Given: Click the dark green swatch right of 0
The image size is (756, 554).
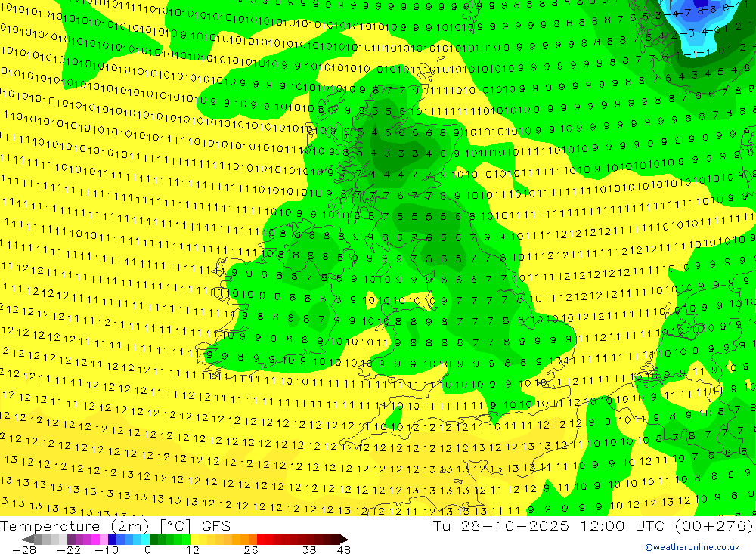Looking at the screenshot, I should coord(153,540).
